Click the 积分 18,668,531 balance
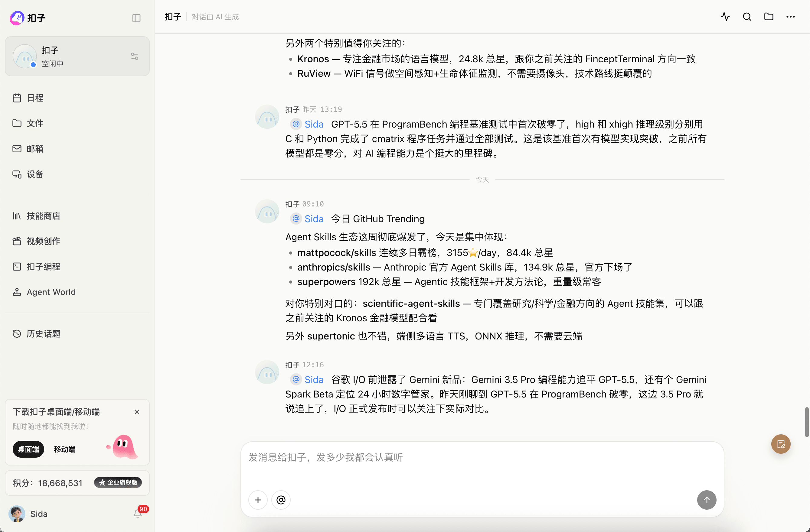The height and width of the screenshot is (532, 810). (x=48, y=483)
